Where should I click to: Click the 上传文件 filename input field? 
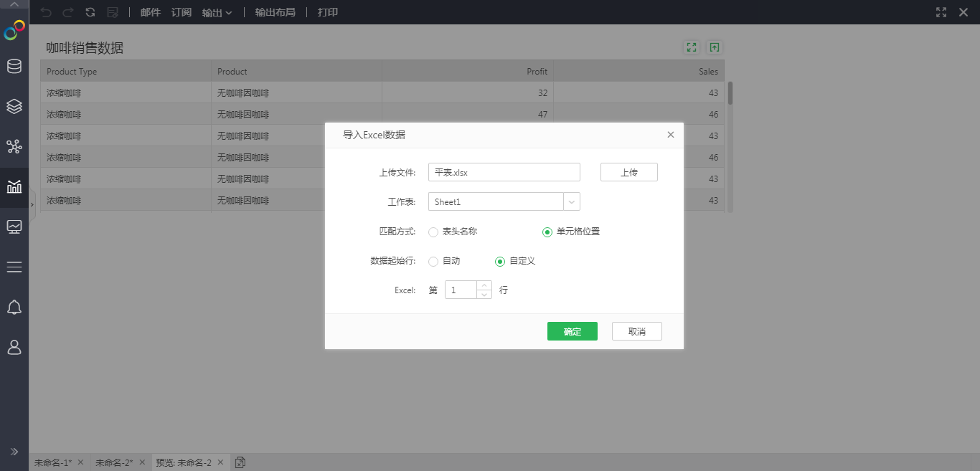coord(504,172)
